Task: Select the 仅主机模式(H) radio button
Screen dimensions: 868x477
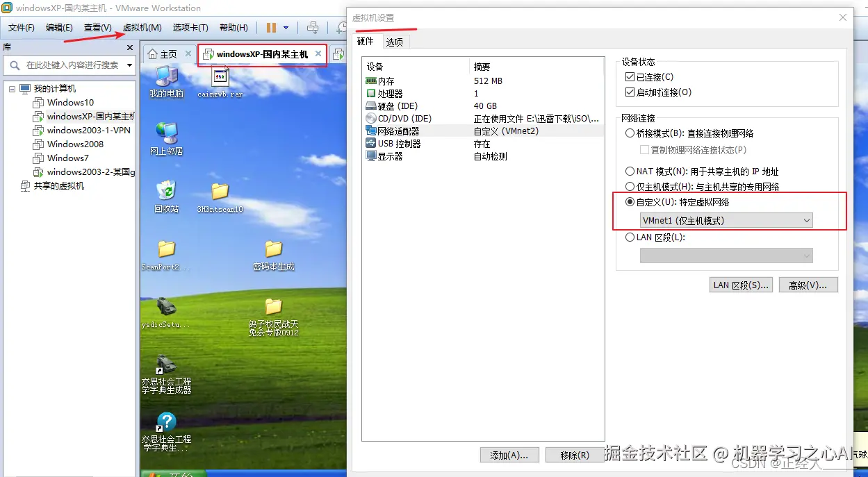Action: pyautogui.click(x=630, y=187)
